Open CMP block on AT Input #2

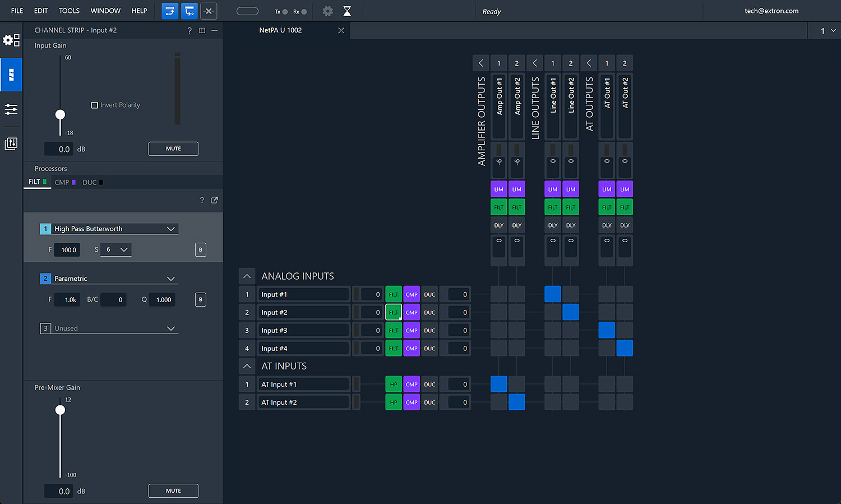pos(412,403)
